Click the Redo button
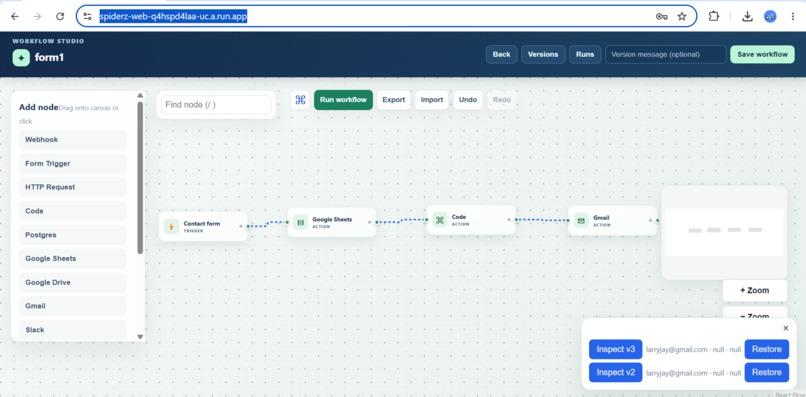806x397 pixels. (x=502, y=100)
